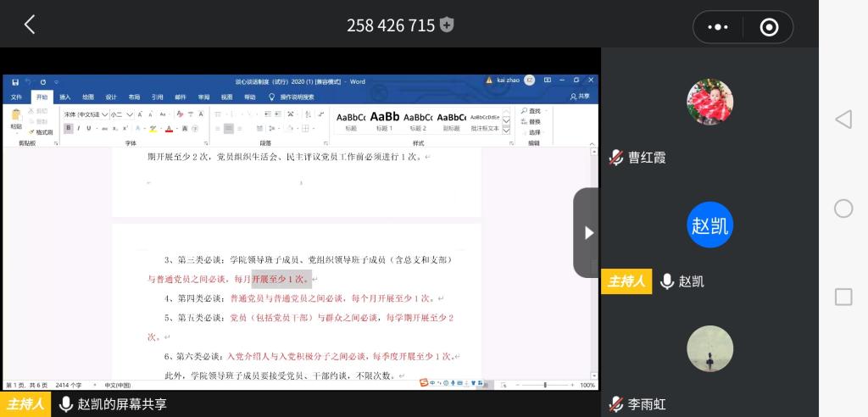Toggle 李雨虹's muted microphone icon

click(x=616, y=404)
